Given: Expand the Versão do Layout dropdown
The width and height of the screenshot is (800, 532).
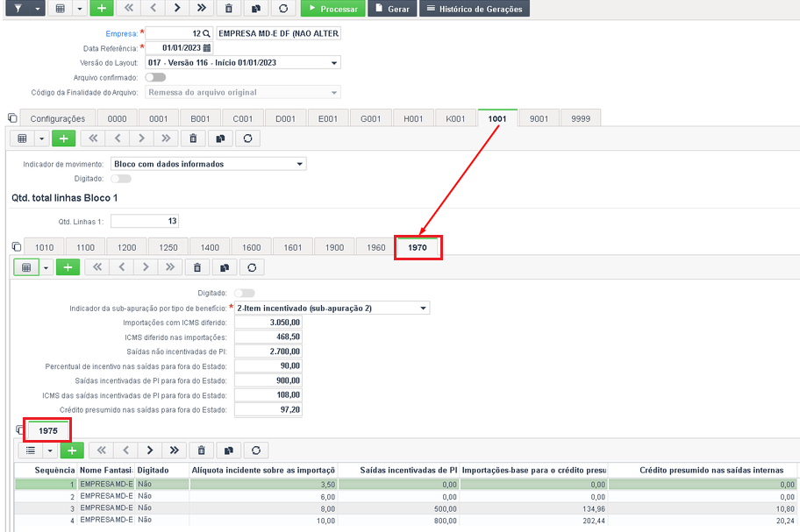Looking at the screenshot, I should [x=334, y=63].
